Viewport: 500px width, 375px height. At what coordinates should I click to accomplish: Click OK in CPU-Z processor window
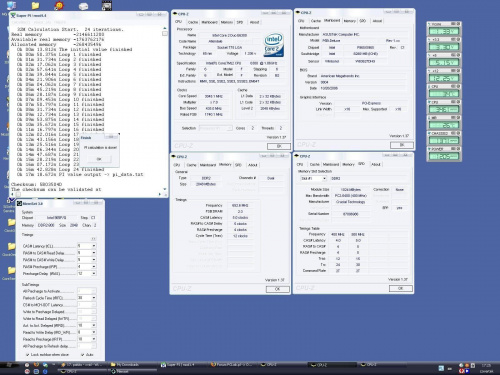pyautogui.click(x=279, y=146)
